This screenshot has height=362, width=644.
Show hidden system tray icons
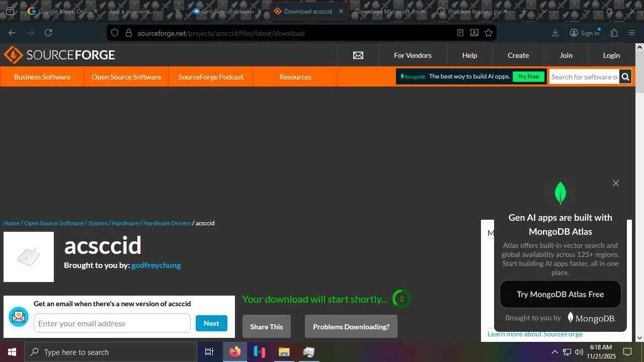tap(555, 352)
